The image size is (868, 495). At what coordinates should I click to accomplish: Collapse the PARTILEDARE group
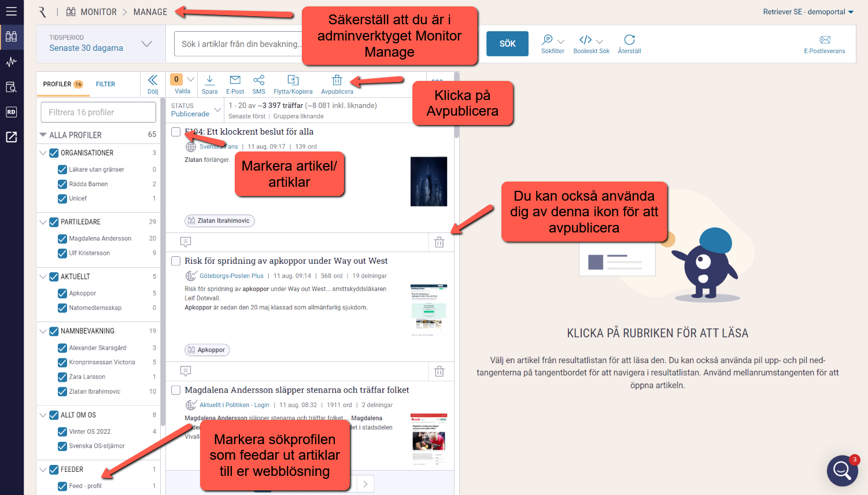tap(43, 222)
